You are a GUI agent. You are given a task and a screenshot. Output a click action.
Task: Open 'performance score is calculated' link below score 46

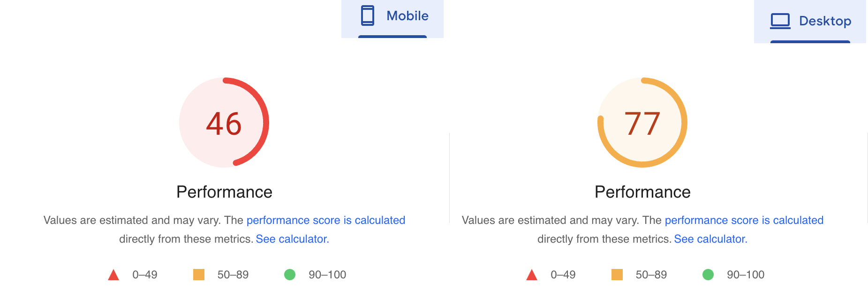(325, 220)
